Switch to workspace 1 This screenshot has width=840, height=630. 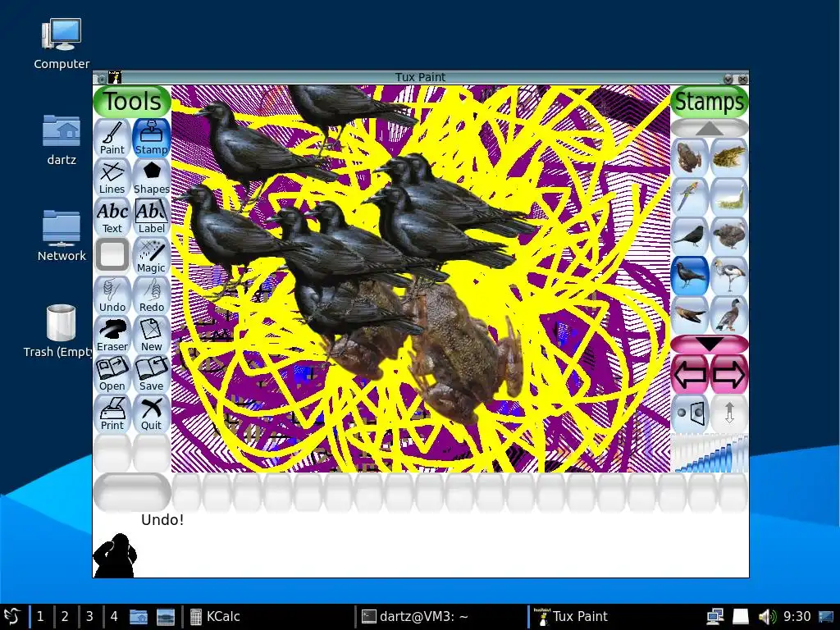pos(40,617)
